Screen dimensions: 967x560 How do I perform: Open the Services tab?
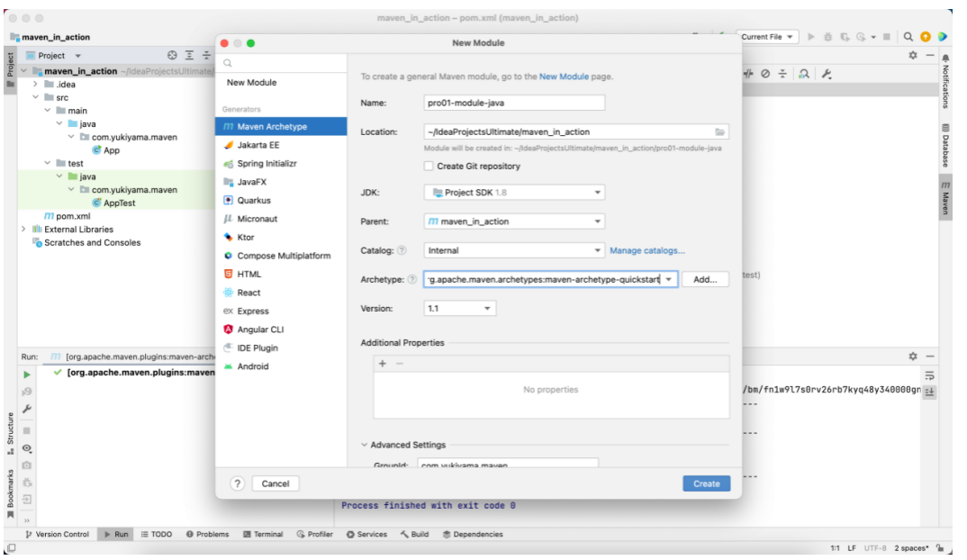click(x=366, y=534)
